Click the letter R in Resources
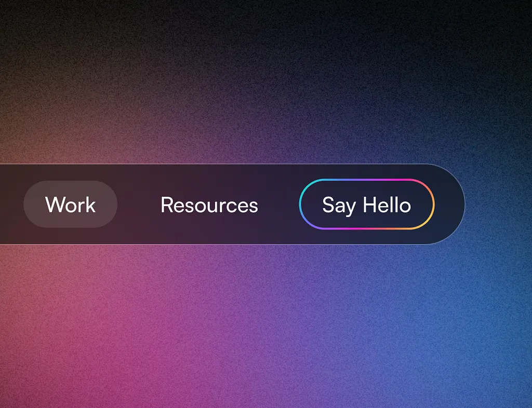 166,205
